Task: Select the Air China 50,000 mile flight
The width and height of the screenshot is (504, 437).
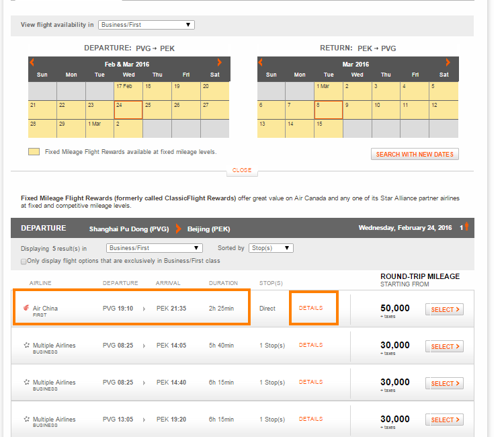Action: point(444,309)
